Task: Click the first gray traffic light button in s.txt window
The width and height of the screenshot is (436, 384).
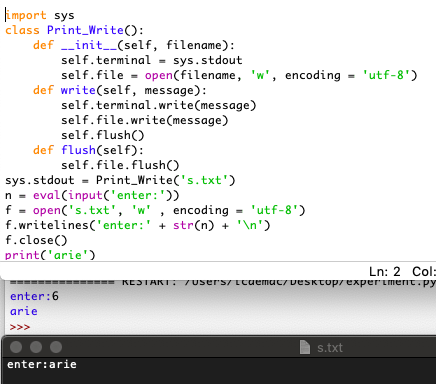Action: pos(16,347)
